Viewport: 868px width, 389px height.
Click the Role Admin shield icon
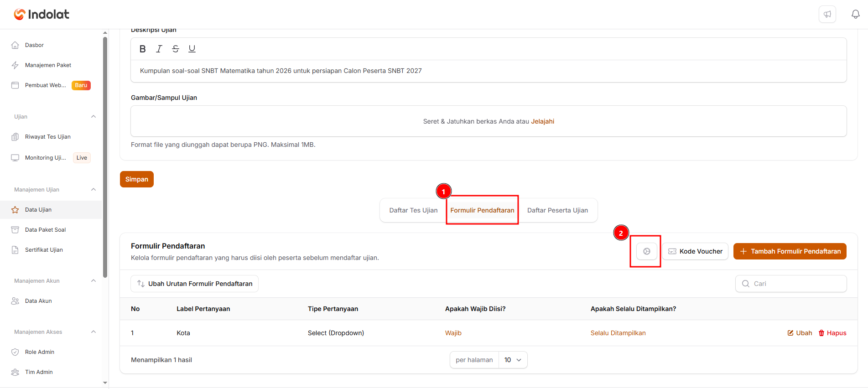[15, 352]
